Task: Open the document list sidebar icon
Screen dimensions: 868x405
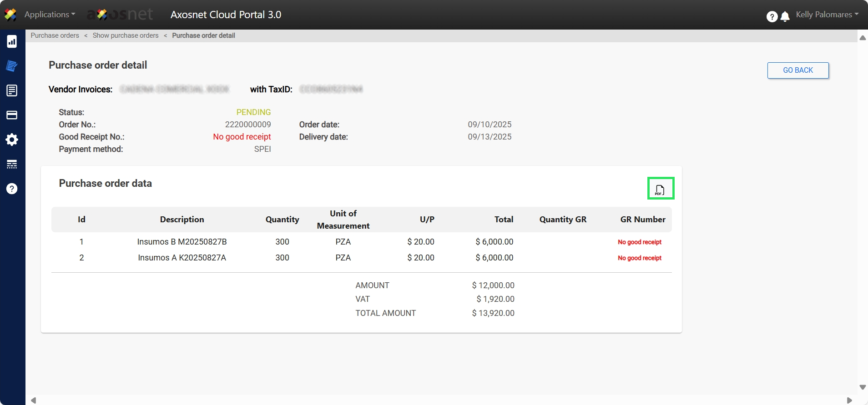Action: pos(12,90)
